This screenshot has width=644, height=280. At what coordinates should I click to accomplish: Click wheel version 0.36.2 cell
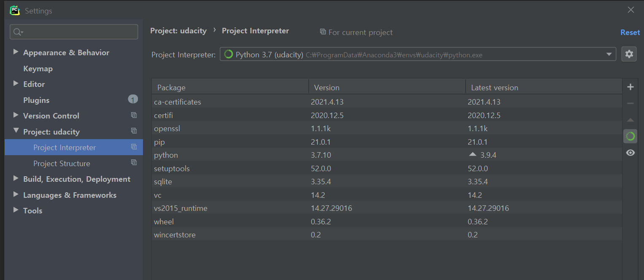click(x=321, y=222)
